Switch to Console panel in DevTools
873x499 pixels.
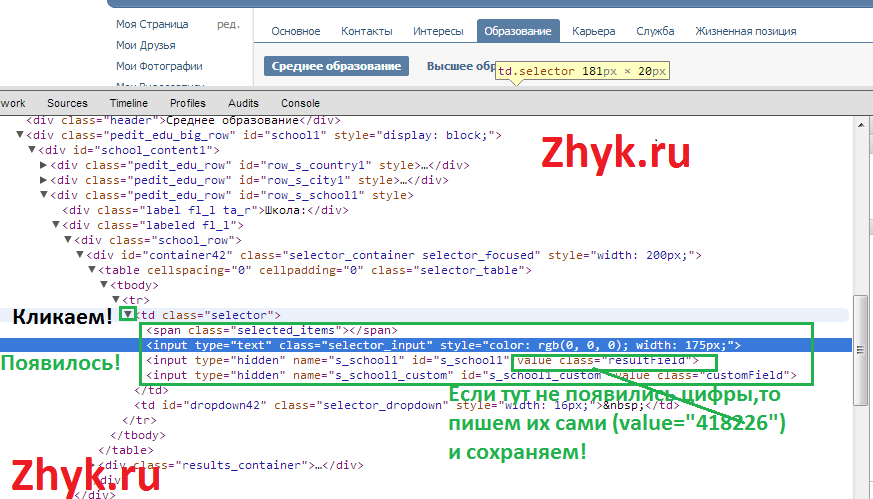point(300,103)
